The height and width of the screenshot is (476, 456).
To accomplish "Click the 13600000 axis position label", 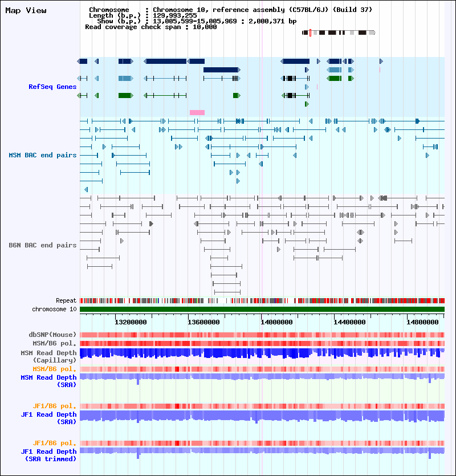I will click(x=203, y=322).
